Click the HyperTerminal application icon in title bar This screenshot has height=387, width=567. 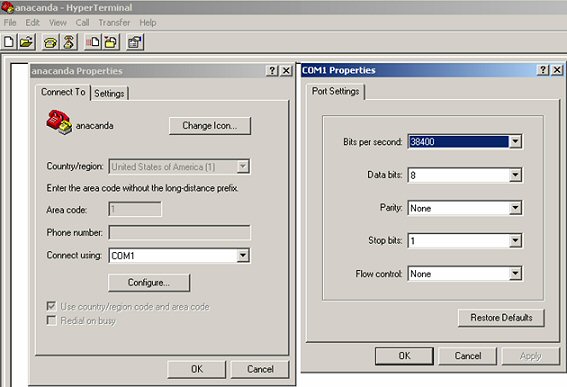click(7, 7)
